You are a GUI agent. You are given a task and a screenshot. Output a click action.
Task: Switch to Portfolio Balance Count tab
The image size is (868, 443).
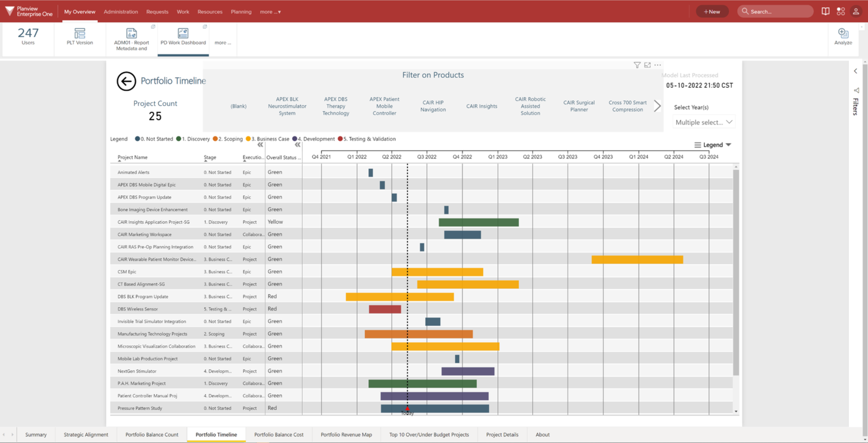tap(152, 435)
